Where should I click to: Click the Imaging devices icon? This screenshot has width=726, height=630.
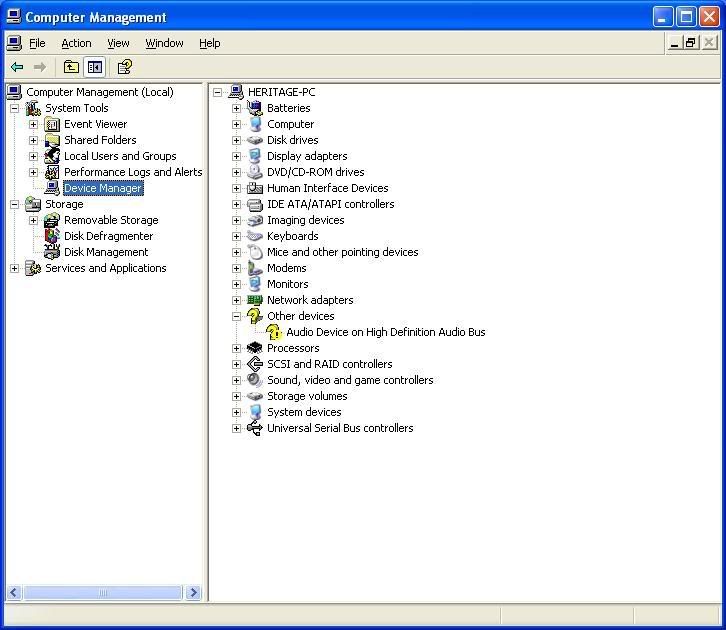(255, 220)
